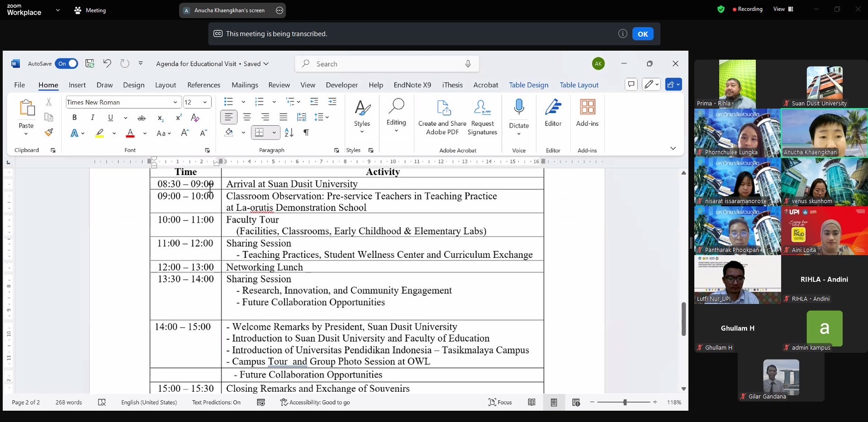Click the Focus mode button
The height and width of the screenshot is (422, 868).
500,402
